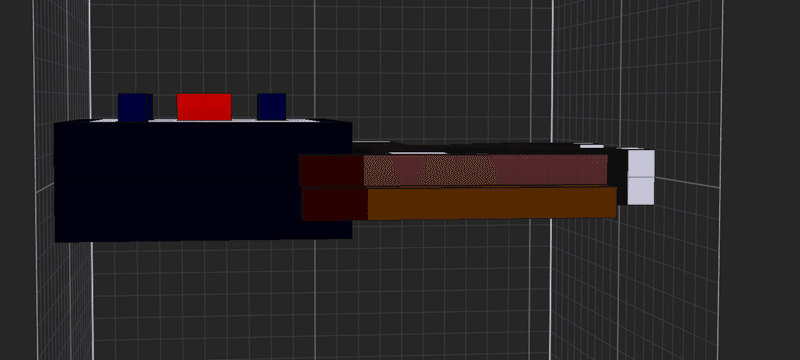Screen dimensions: 800x360
Task: Select the dark red segment of the upper bar
Action: pos(331,171)
